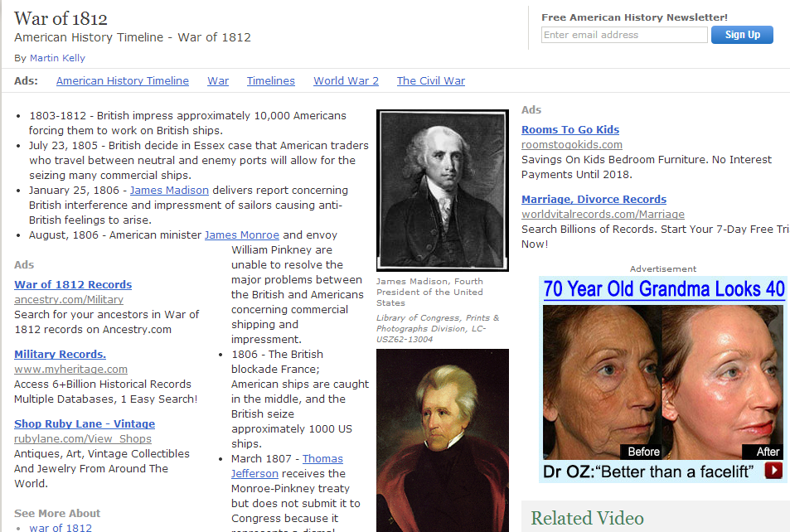
Task: Click the red play arrow icon in the Dr OZ ad
Action: (x=773, y=471)
